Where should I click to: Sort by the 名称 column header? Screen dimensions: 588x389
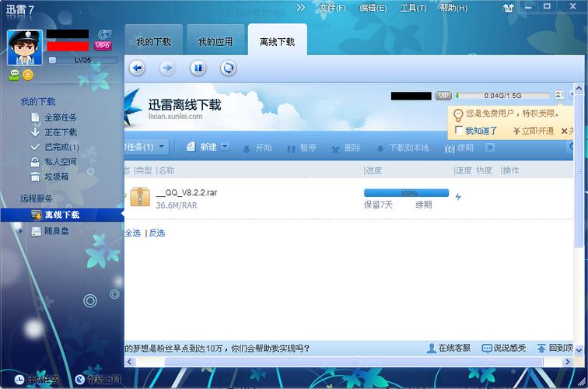pos(166,170)
